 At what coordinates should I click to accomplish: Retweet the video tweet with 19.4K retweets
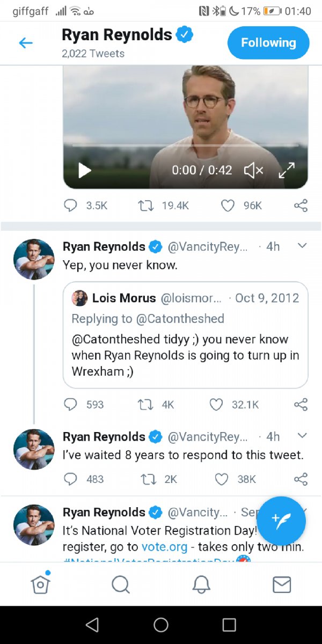coord(144,205)
